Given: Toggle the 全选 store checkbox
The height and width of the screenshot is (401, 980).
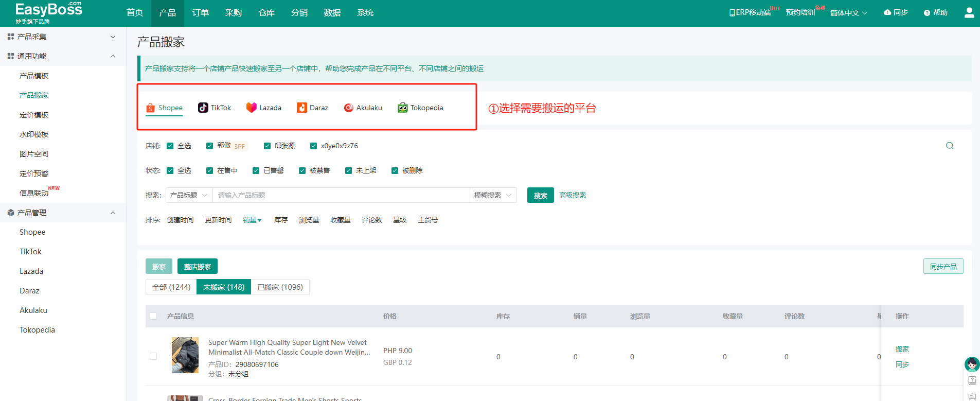Looking at the screenshot, I should [170, 146].
